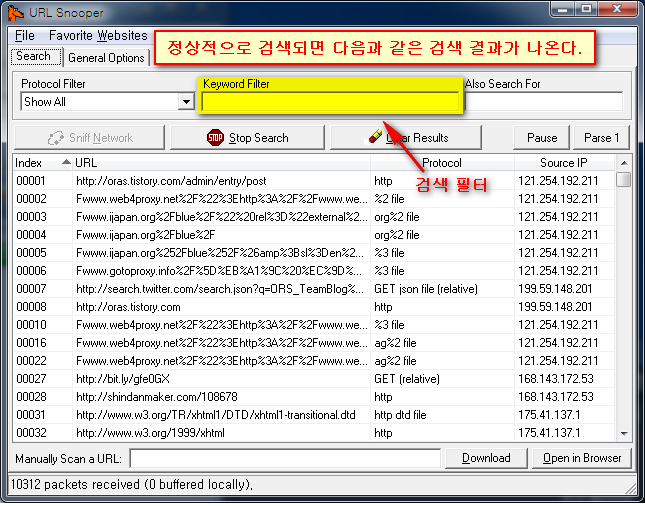Sort by the Index column header
The height and width of the screenshot is (506, 645).
(42, 163)
